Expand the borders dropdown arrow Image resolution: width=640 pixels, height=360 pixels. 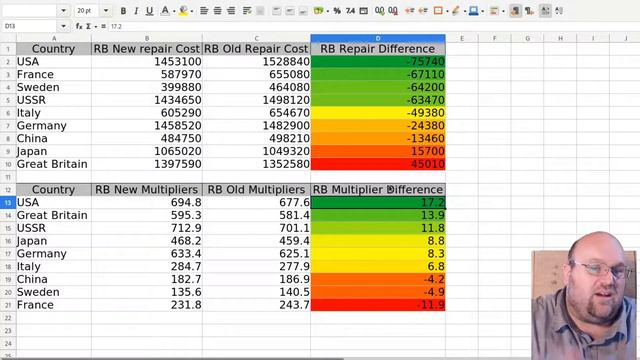tap(447, 11)
